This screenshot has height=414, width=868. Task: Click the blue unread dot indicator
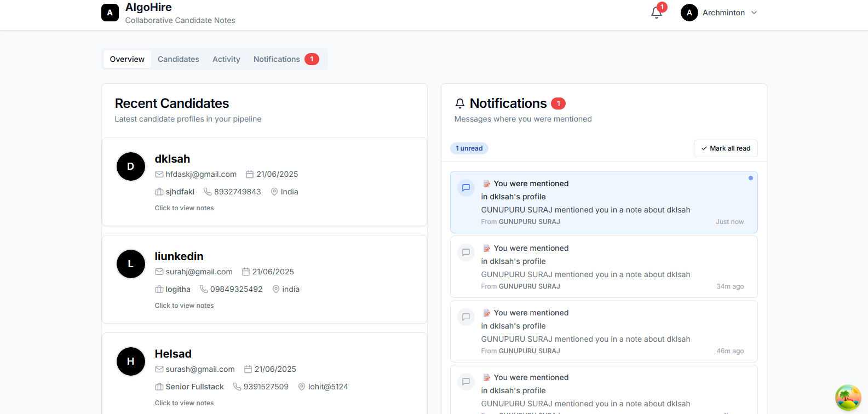pos(750,178)
